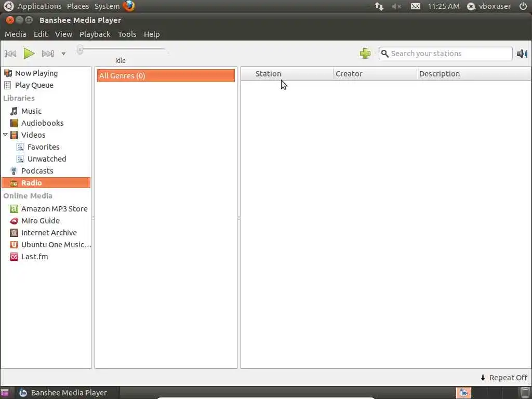The height and width of the screenshot is (399, 532).
Task: Open the Tools menu
Action: (127, 34)
